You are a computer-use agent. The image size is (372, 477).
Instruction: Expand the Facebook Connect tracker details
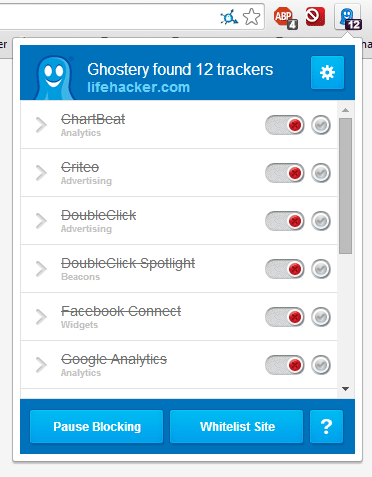pyautogui.click(x=41, y=317)
